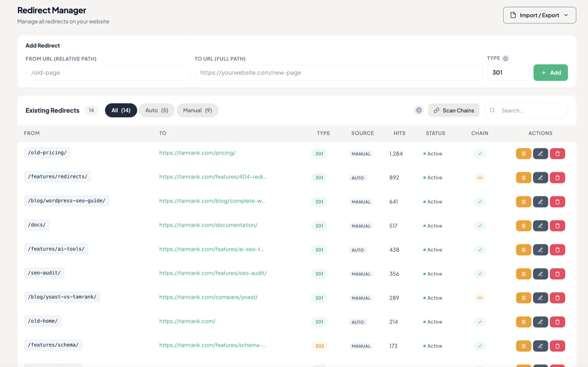Viewport: 588px width, 367px height.
Task: Filter by Manual (9) redirects
Action: pos(197,110)
